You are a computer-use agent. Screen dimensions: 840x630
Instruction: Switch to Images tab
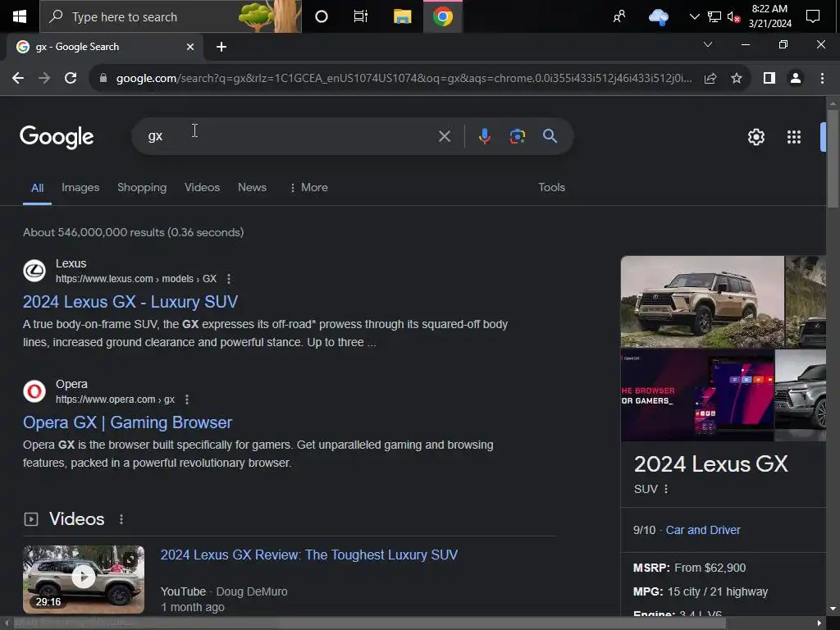[x=80, y=188]
